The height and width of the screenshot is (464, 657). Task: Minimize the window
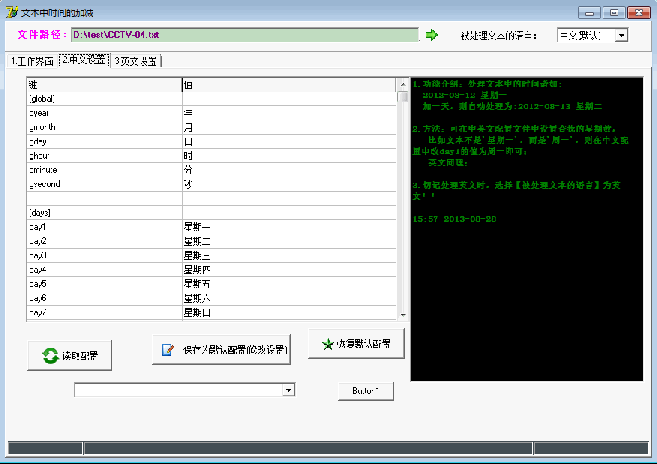point(589,13)
